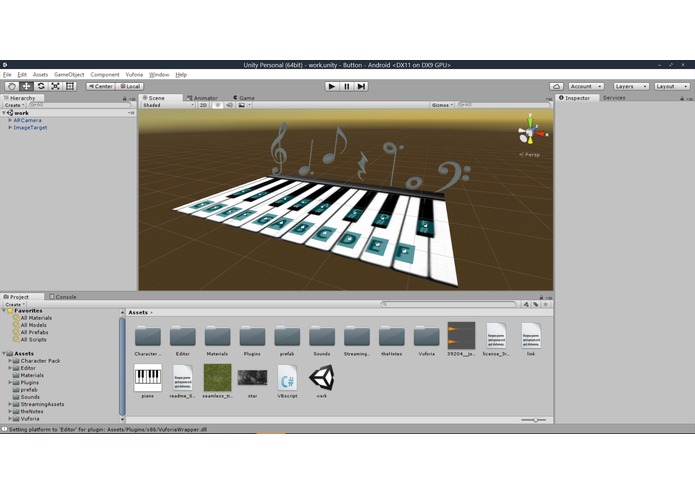
Task: Toggle scene lighting icon
Action: click(217, 105)
